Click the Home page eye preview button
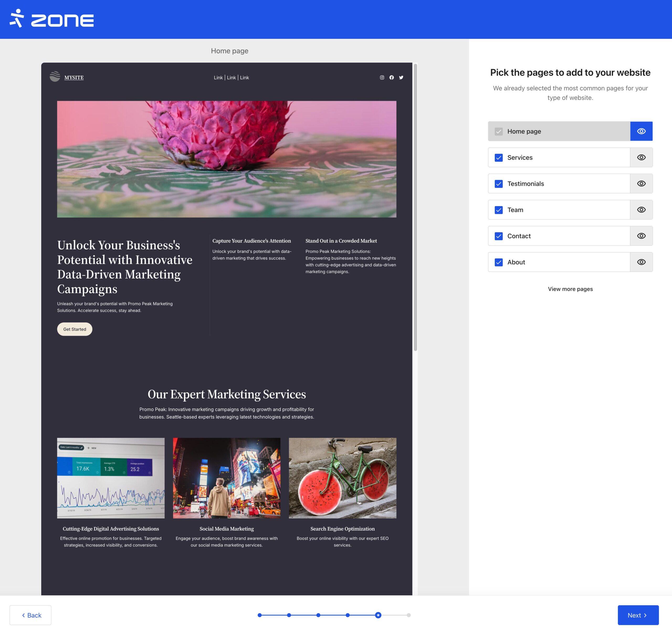This screenshot has width=672, height=633. (x=641, y=131)
